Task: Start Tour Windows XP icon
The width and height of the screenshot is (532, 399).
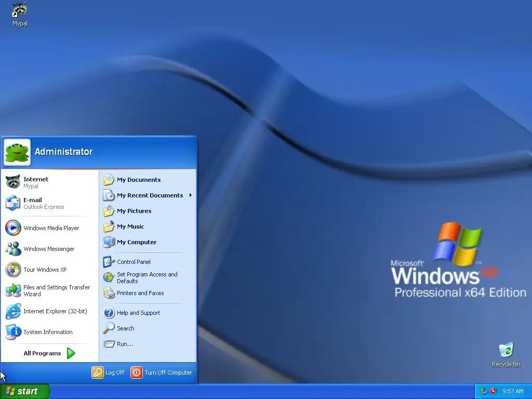Action: (x=13, y=270)
